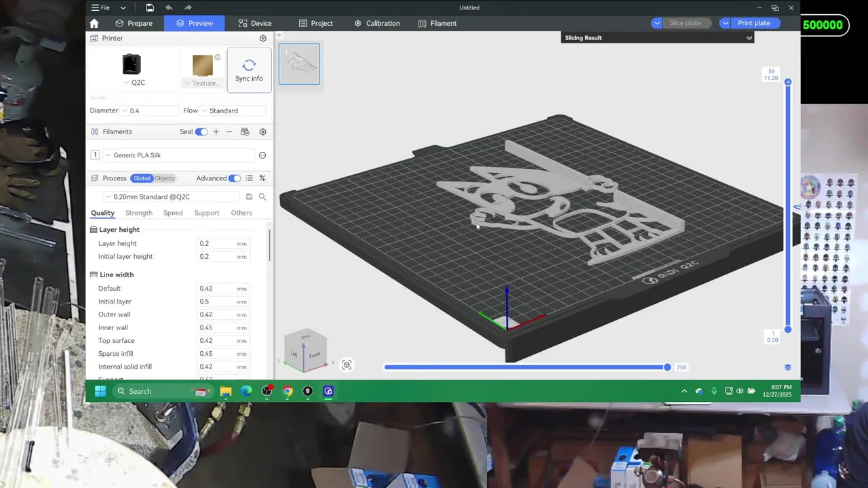
Task: Click the view orientation cube
Action: click(x=306, y=351)
